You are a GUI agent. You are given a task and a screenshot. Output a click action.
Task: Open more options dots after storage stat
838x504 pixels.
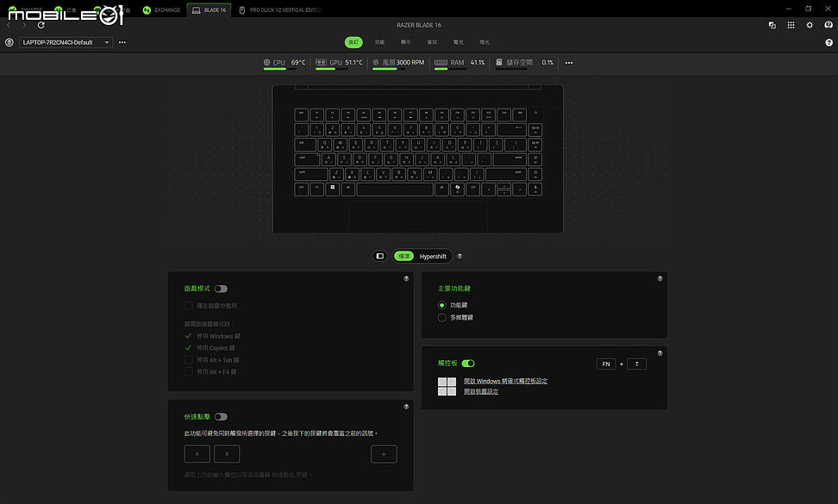pyautogui.click(x=569, y=63)
